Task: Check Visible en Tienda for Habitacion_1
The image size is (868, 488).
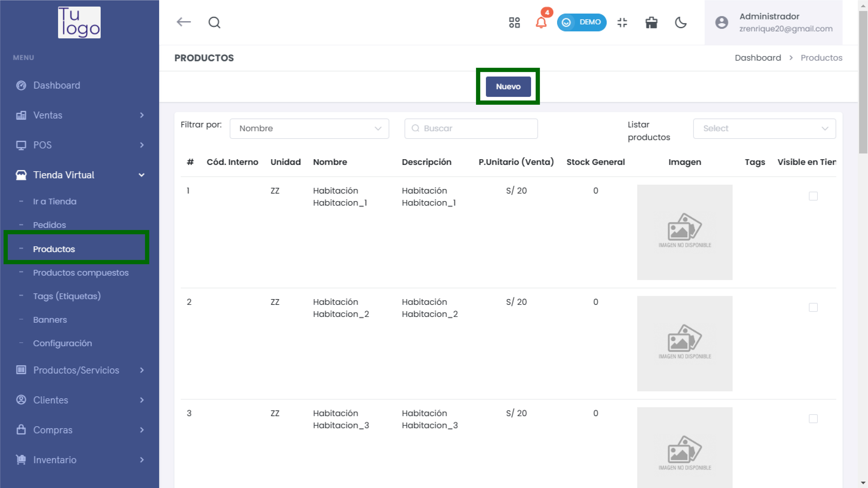Action: pyautogui.click(x=813, y=196)
